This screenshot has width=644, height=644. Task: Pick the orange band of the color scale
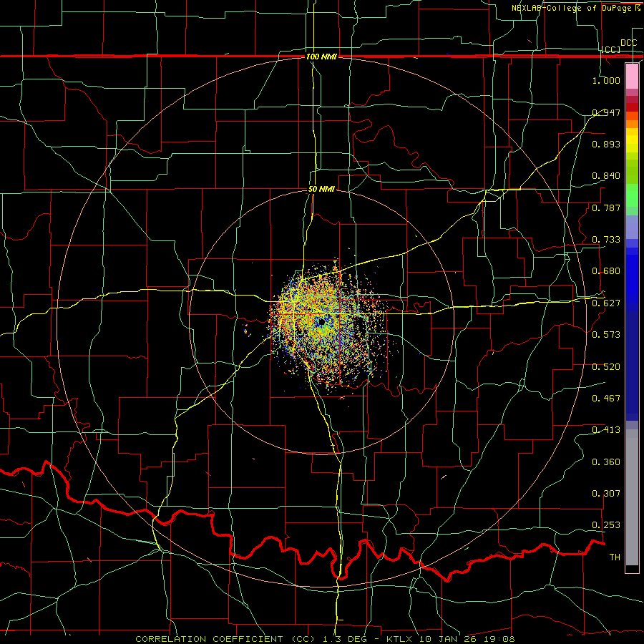632,124
